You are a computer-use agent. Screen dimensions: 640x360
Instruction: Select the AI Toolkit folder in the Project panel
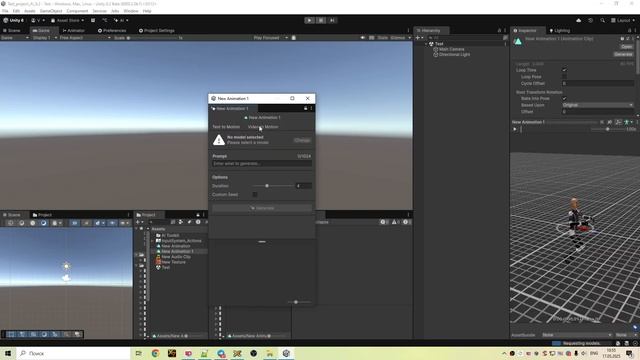(x=170, y=236)
